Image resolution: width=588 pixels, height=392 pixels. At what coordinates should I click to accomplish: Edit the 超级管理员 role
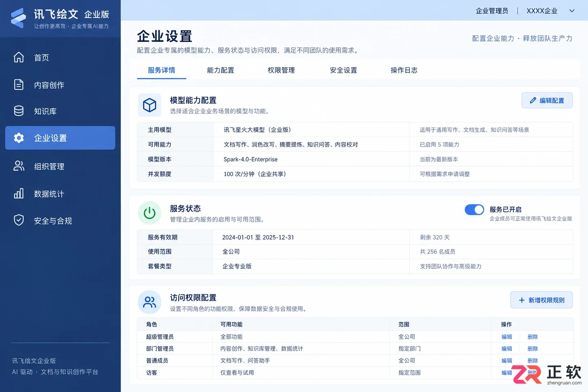507,337
